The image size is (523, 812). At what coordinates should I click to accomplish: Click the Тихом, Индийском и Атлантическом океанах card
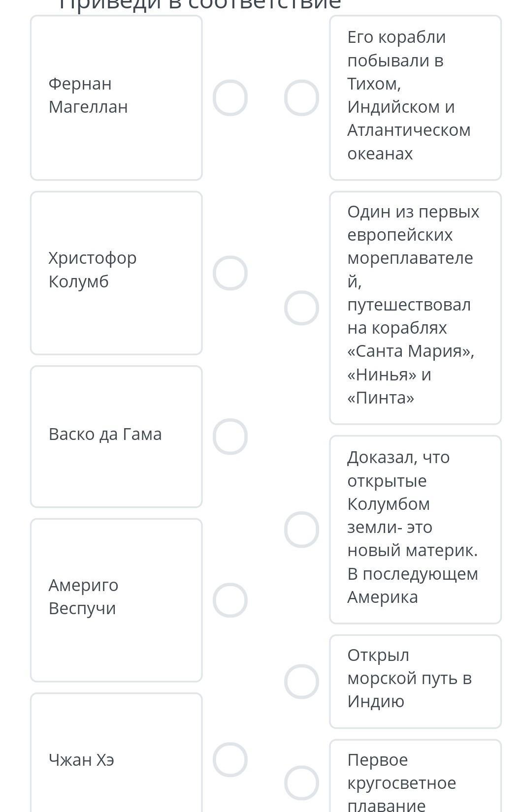point(415,97)
